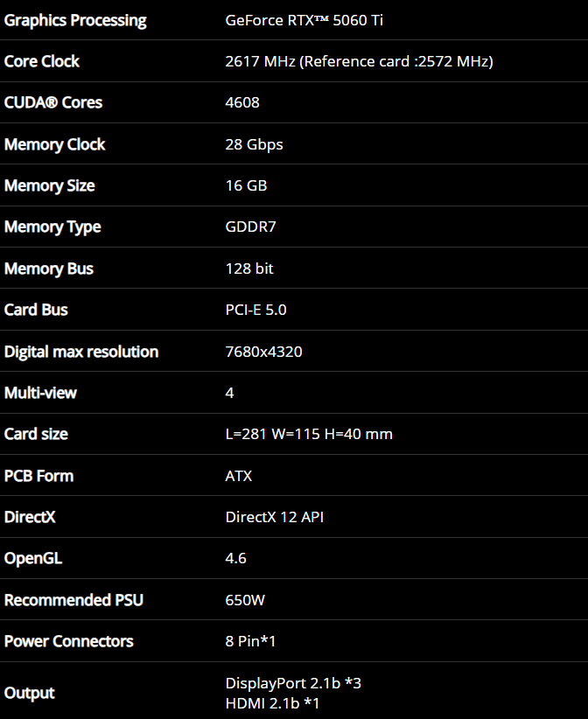Click the CUDA Cores label

click(x=53, y=102)
